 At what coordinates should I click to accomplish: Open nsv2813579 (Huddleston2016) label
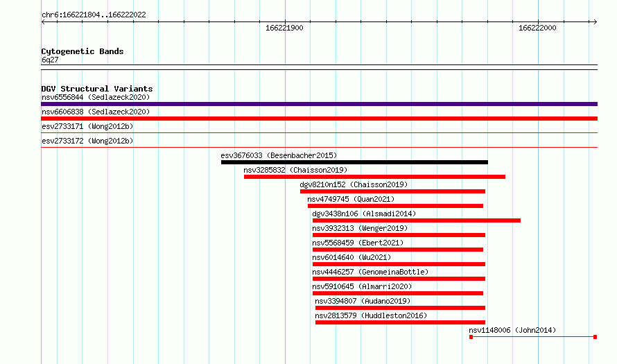point(371,315)
